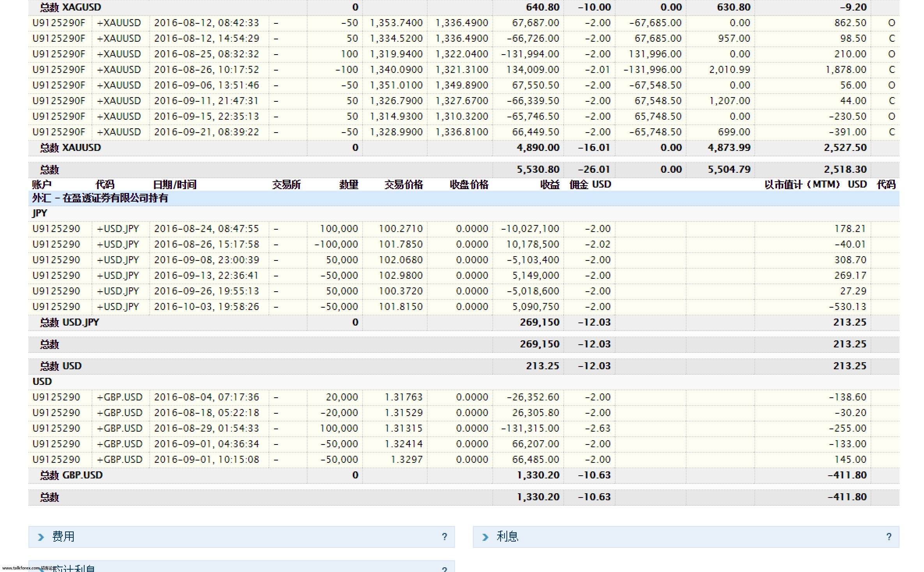The width and height of the screenshot is (924, 572).
Task: Click the 总数 XAGUSD subtotal label
Action: 71,7
